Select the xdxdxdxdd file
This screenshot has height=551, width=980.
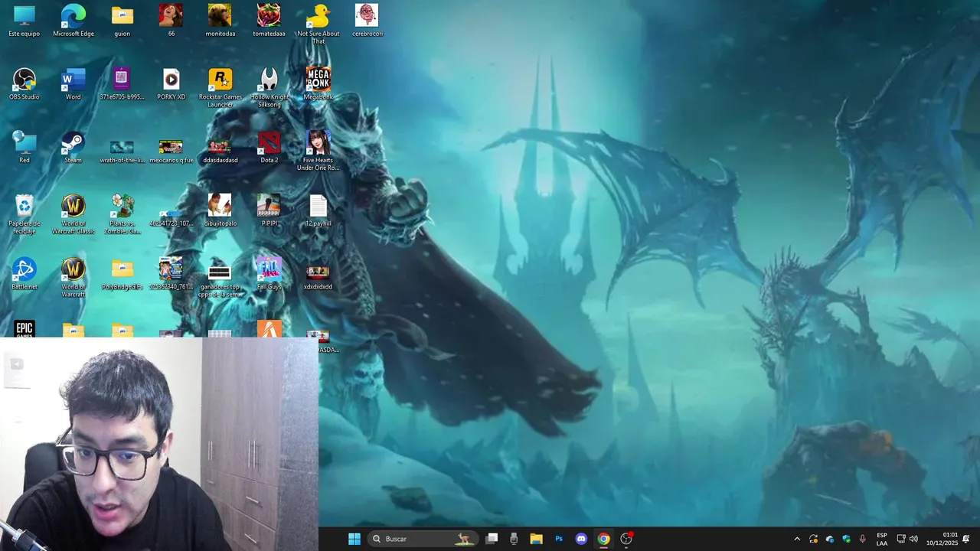[318, 277]
